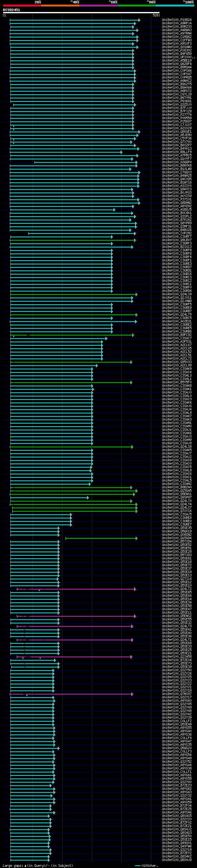Pick UniRef100_Q5ENS1 entry

tap(177, 494)
